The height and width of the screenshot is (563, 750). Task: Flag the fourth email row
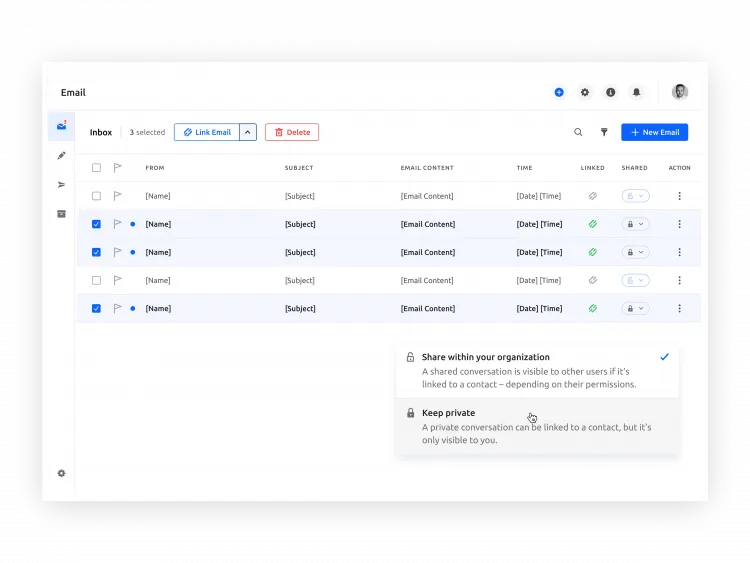pyautogui.click(x=117, y=280)
